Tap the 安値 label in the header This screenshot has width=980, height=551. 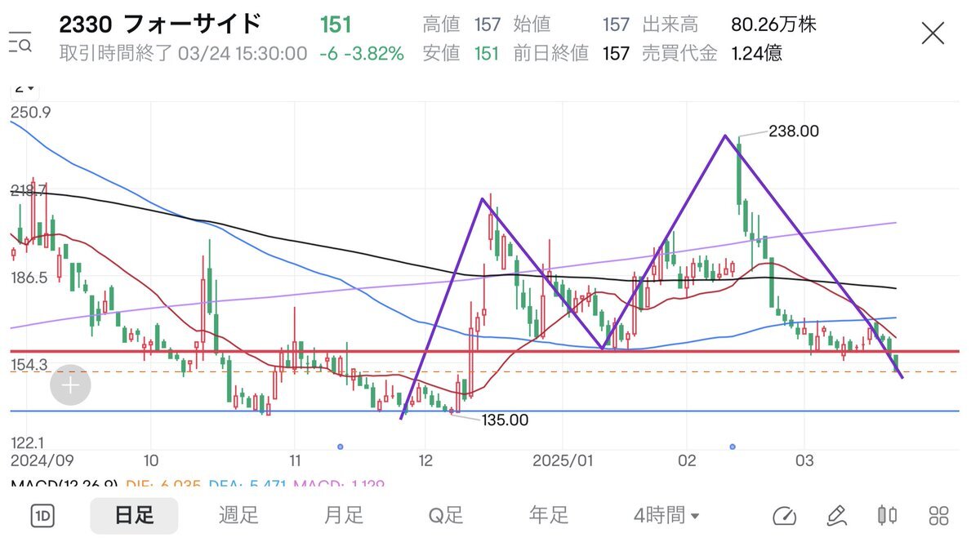pos(443,54)
